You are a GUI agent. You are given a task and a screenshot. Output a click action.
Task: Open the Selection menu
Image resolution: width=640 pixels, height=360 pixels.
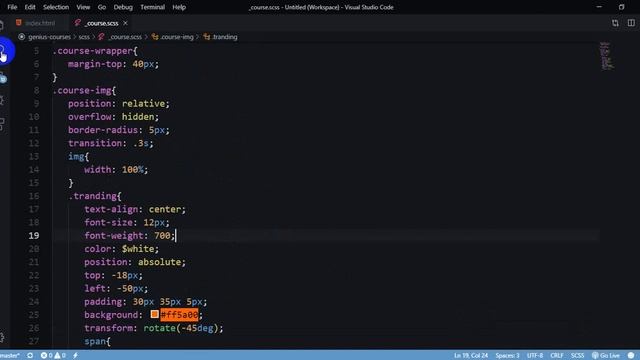coord(56,7)
